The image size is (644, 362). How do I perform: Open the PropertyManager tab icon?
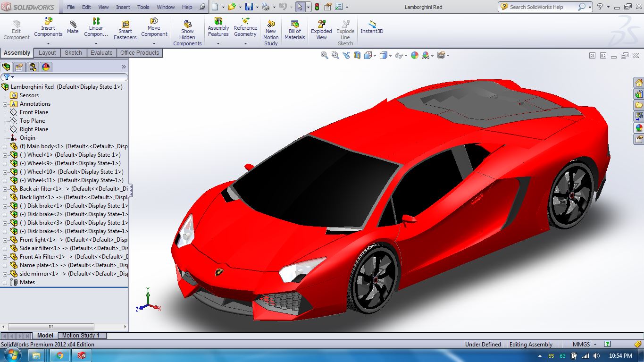click(x=19, y=67)
